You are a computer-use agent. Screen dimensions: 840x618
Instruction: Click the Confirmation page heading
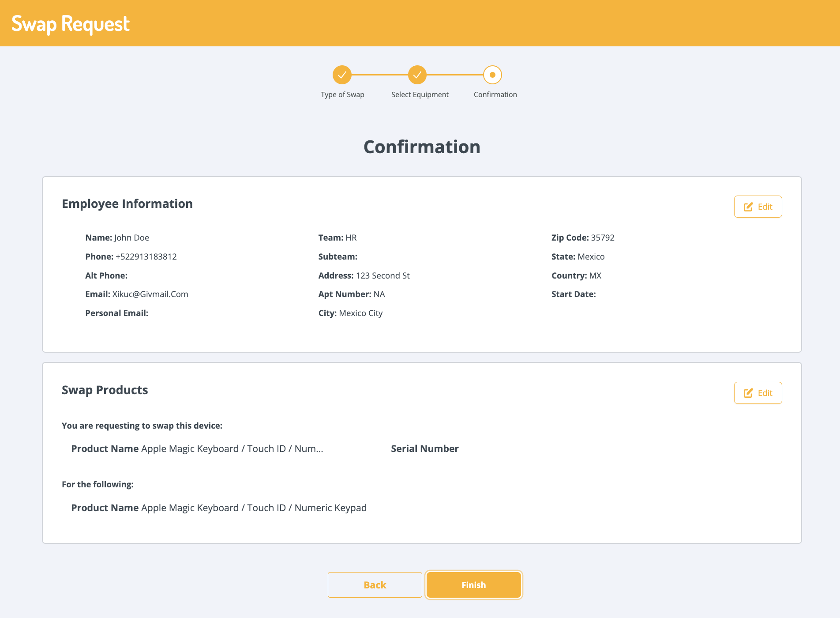[421, 147]
